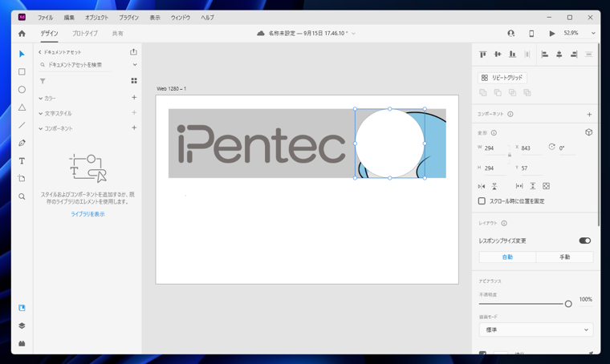
Task: Select the Polygon triangle tool
Action: (22, 107)
